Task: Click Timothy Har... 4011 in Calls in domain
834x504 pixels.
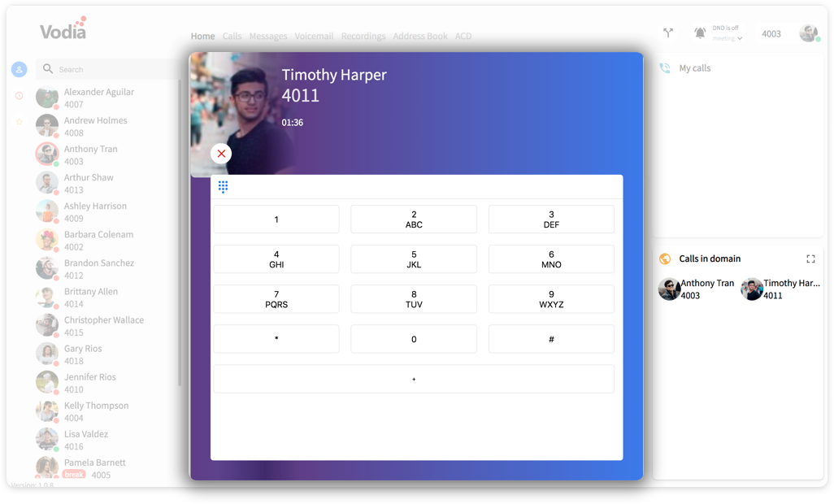Action: pos(781,289)
